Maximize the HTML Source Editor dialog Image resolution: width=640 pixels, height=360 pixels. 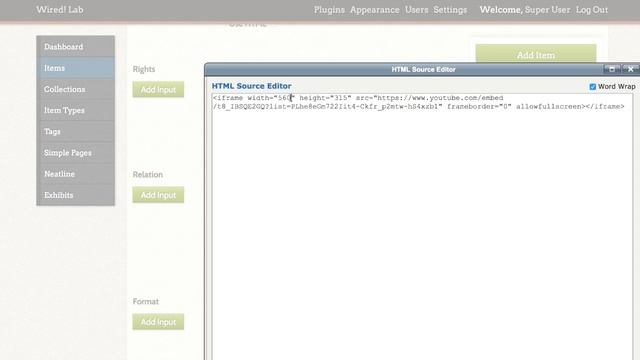[612, 69]
